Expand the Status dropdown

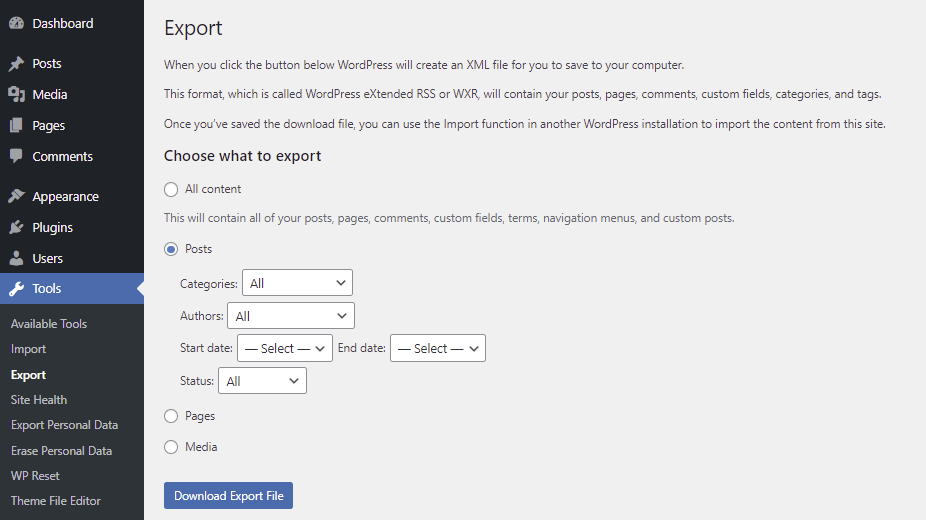coord(264,381)
